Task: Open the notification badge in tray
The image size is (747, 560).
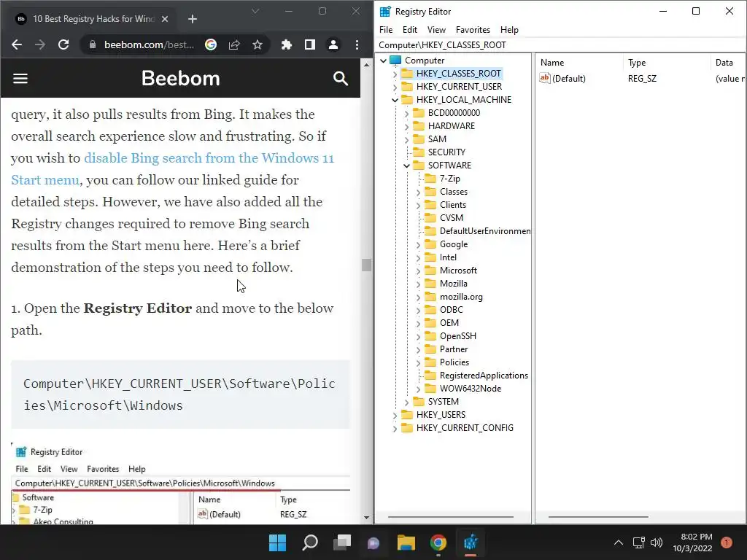Action: coord(727,542)
